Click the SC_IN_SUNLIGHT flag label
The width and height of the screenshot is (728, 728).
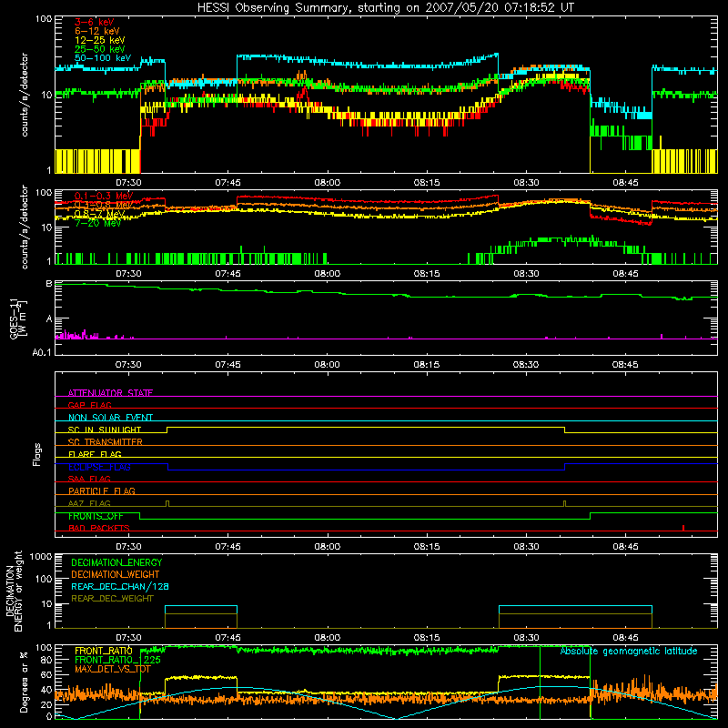point(105,430)
